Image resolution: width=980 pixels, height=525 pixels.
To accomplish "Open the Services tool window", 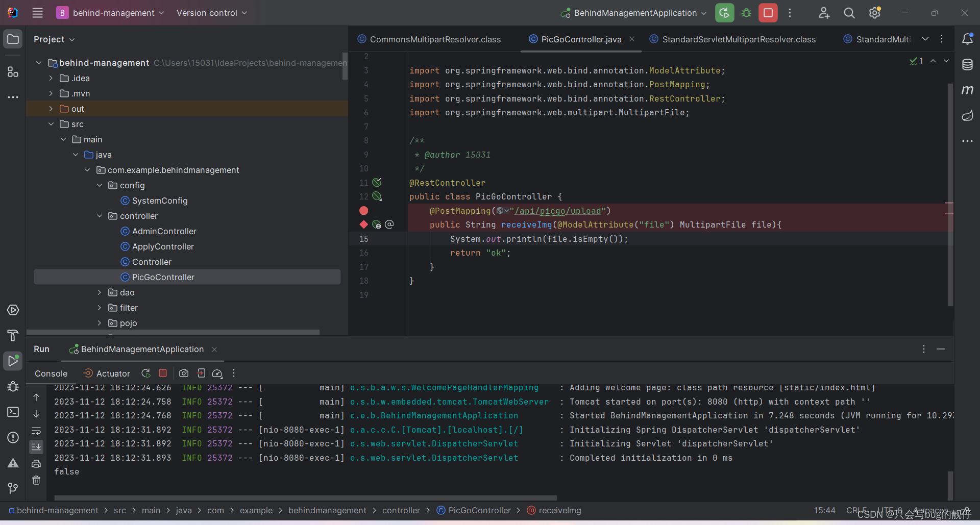I will [x=13, y=310].
